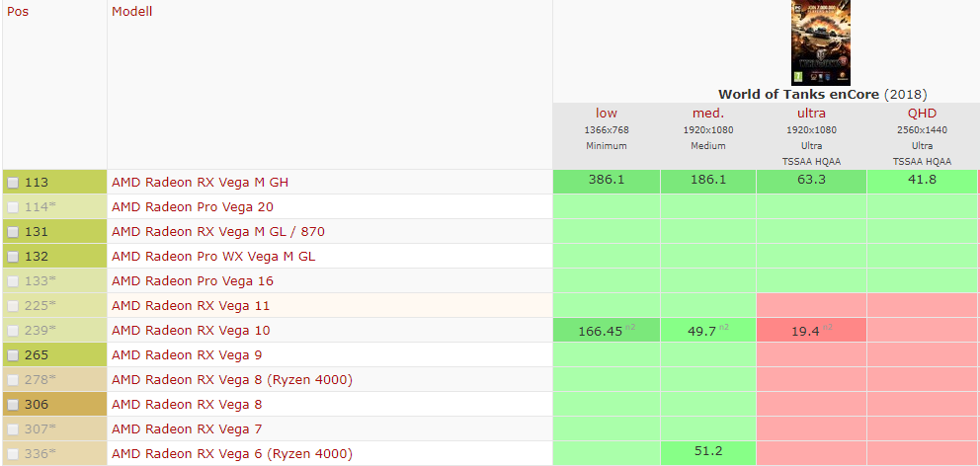Click the 186.1 benchmark value
The width and height of the screenshot is (980, 466).
click(708, 180)
